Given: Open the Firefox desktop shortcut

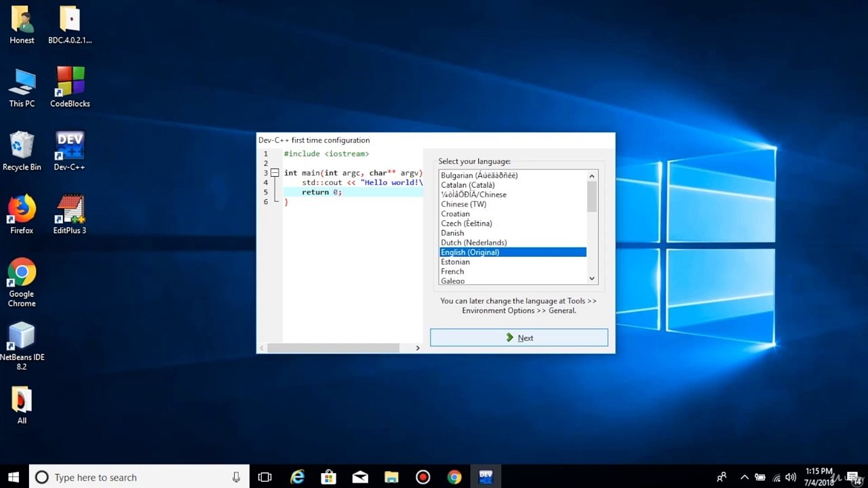Looking at the screenshot, I should 22,213.
